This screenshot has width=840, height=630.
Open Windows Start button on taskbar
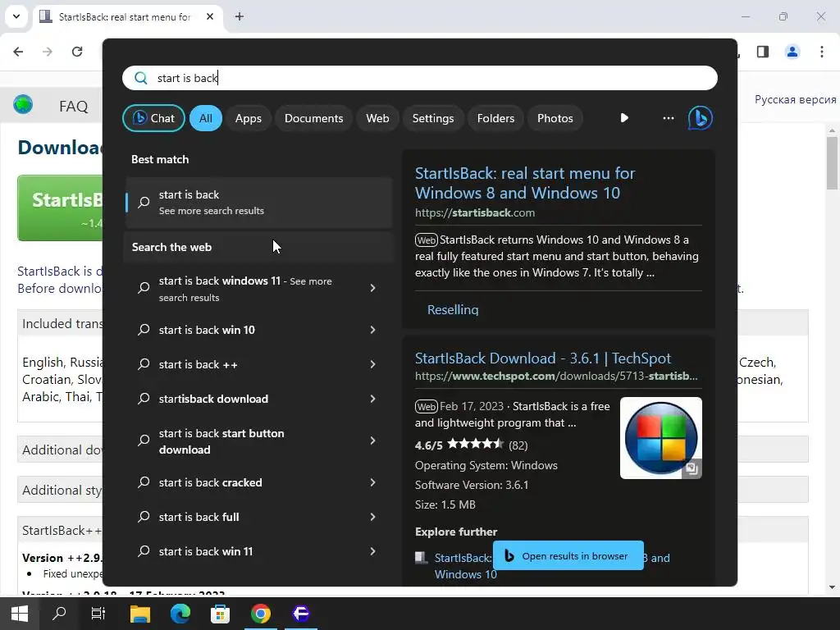coord(20,614)
